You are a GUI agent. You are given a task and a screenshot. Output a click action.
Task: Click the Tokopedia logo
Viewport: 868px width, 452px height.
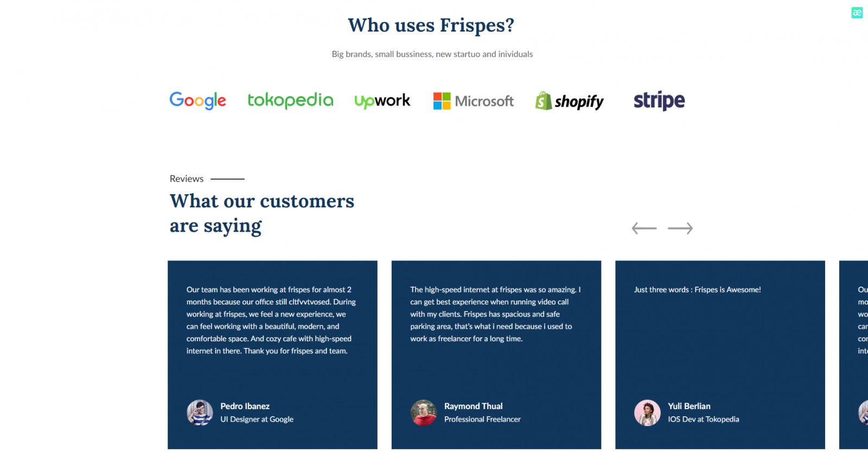tap(290, 100)
